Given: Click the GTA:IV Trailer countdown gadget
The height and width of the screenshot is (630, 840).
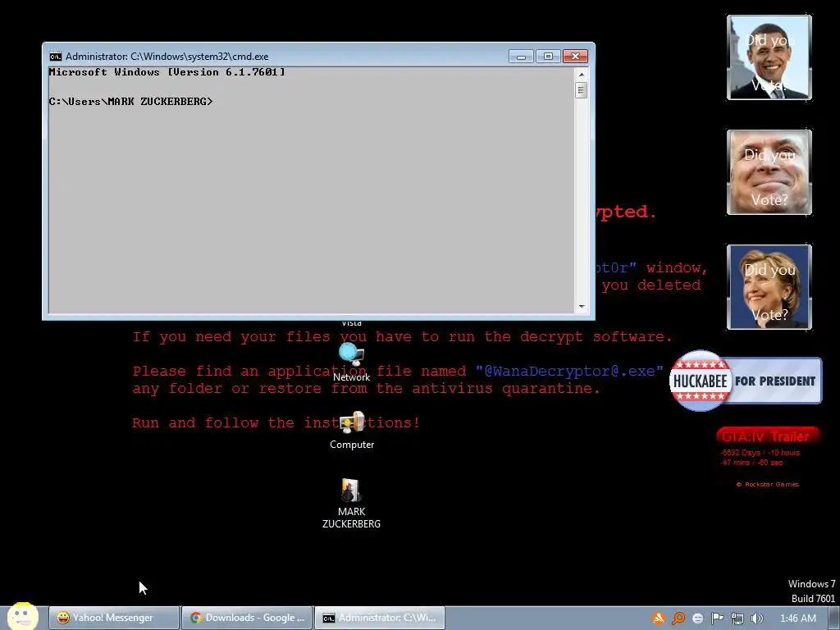Looking at the screenshot, I should point(767,457).
